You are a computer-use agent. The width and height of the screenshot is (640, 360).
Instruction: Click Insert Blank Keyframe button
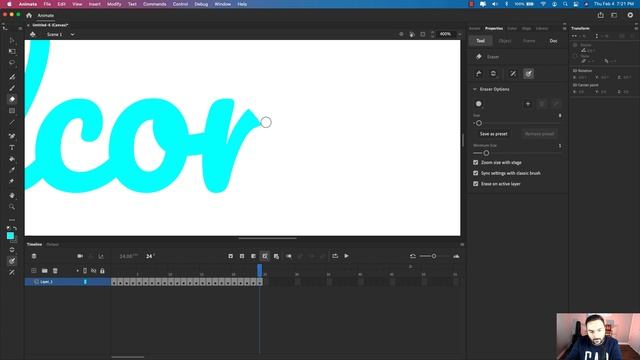point(242,256)
